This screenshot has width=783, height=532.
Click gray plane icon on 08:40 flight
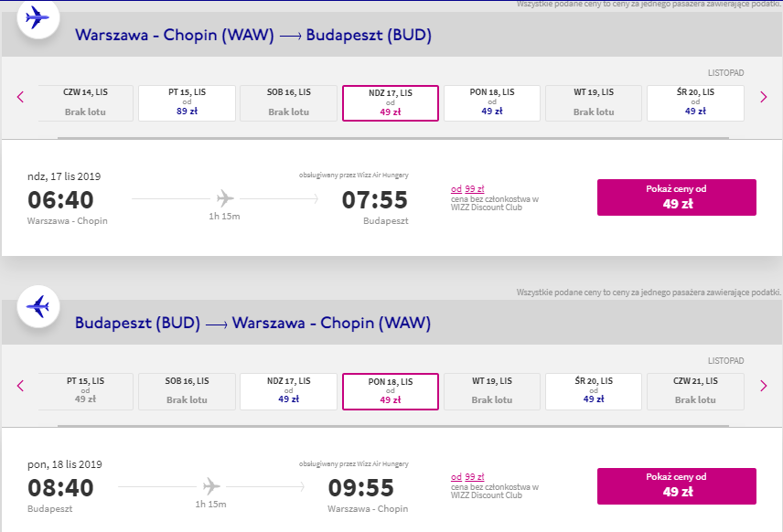pos(211,486)
